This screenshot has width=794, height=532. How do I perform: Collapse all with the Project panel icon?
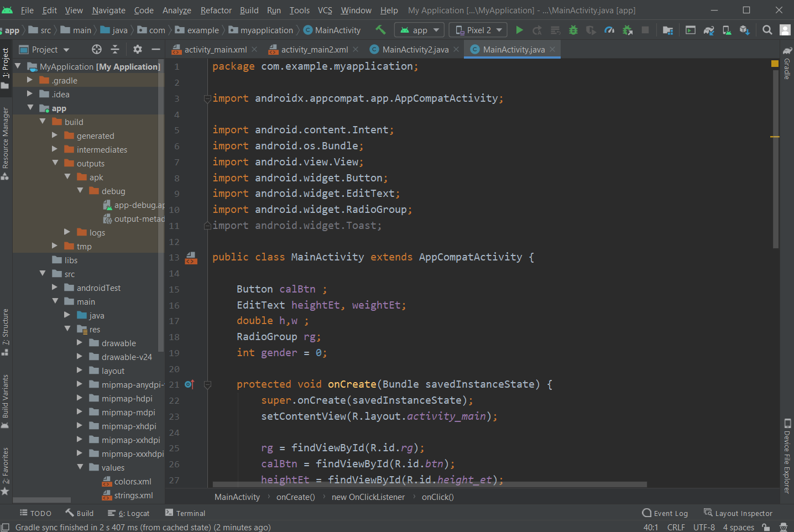coord(115,49)
